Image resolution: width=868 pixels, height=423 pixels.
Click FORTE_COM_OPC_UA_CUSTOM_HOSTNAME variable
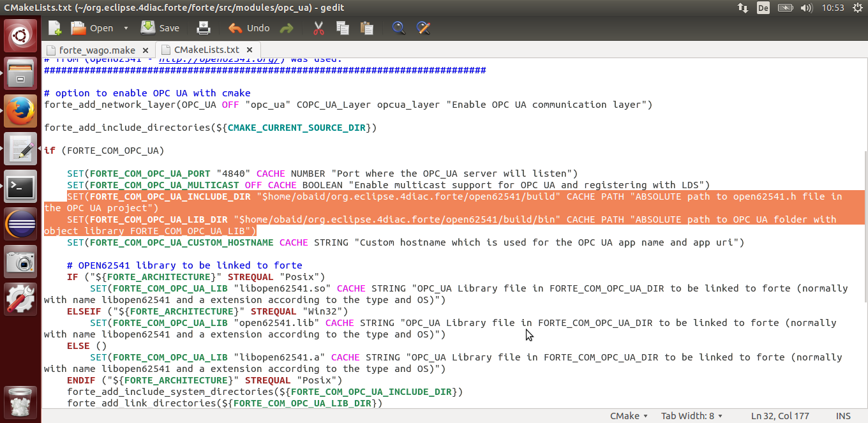click(x=182, y=242)
